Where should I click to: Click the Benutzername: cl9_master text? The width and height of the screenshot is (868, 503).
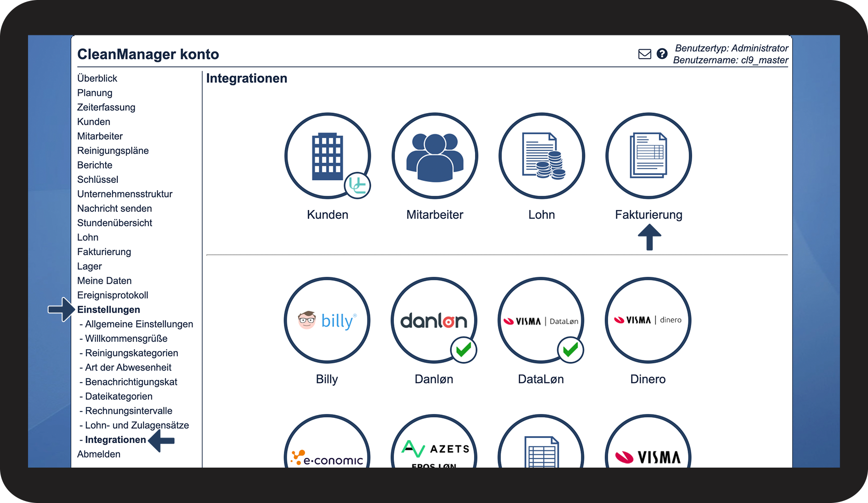730,60
